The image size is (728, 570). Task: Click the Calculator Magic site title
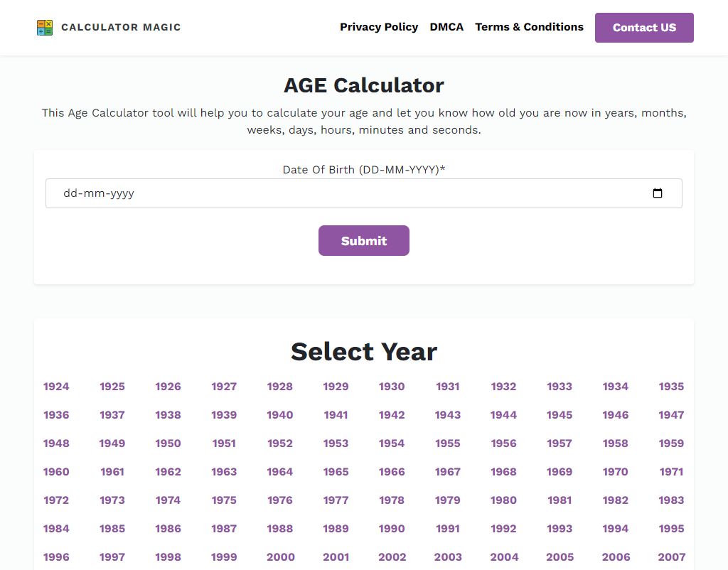tap(121, 28)
